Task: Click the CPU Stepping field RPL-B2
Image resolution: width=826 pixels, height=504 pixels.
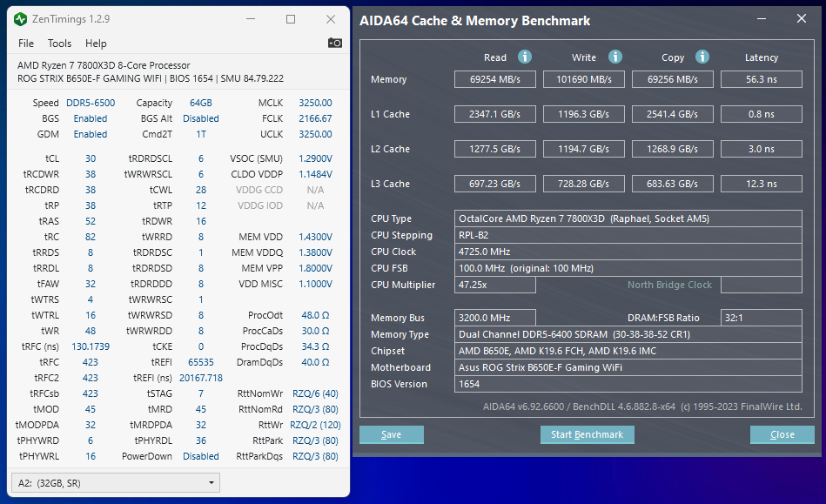Action: 628,235
